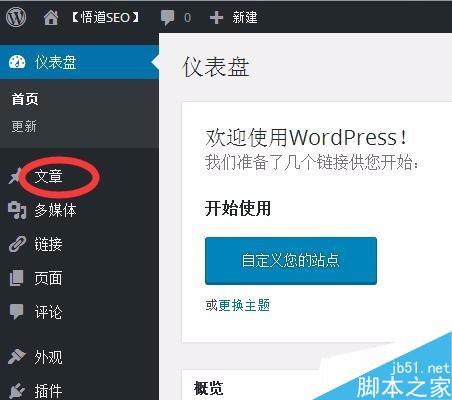Open the 链接 menu item
This screenshot has width=452, height=400.
[49, 244]
